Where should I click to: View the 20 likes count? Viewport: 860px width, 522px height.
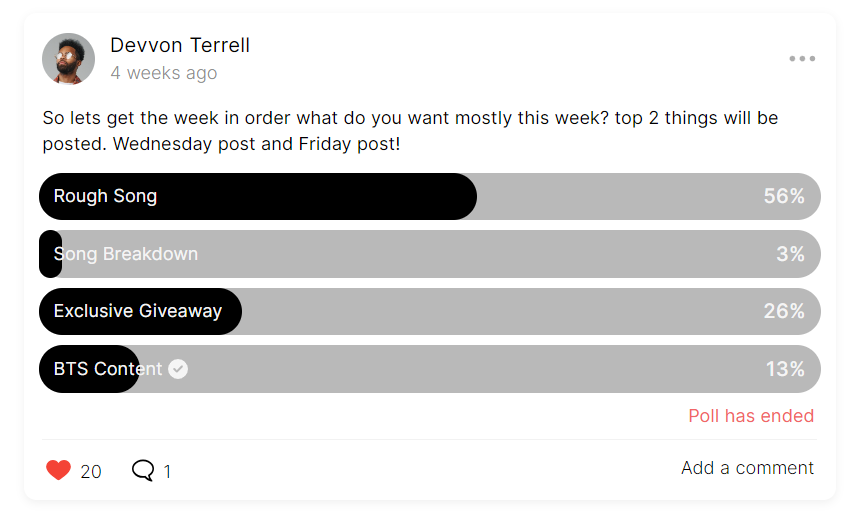click(x=91, y=471)
